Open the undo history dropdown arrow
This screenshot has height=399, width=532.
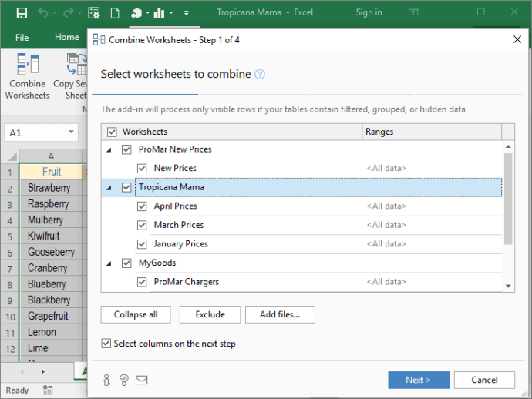coord(54,13)
